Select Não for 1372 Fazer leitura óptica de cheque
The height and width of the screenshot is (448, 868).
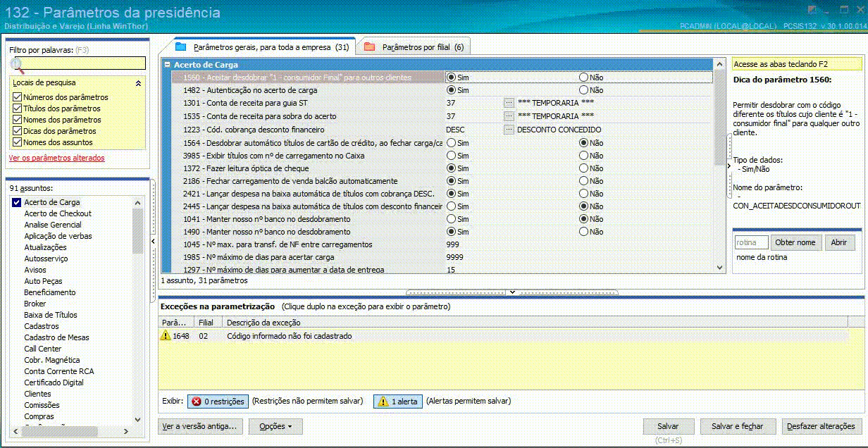583,168
